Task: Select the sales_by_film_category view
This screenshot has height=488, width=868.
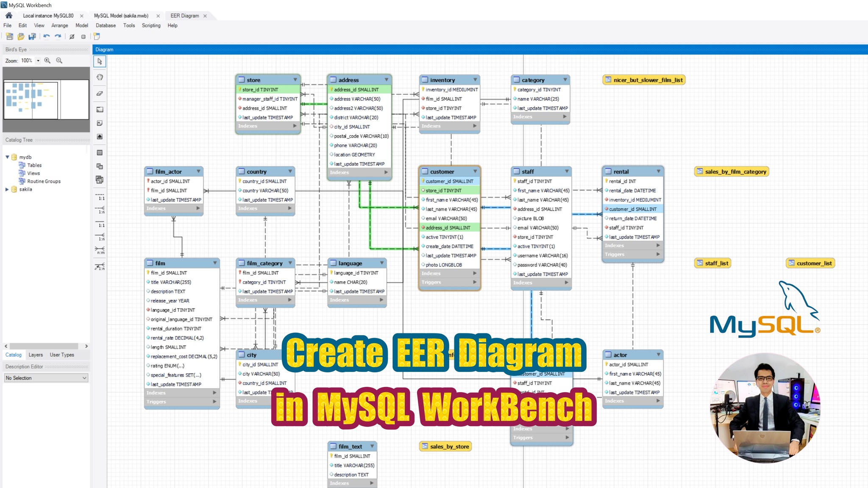Action: click(x=732, y=172)
